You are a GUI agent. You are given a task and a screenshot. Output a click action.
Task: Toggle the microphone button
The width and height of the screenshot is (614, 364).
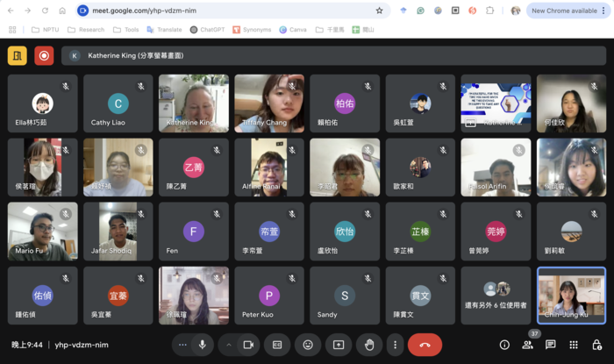click(x=203, y=345)
